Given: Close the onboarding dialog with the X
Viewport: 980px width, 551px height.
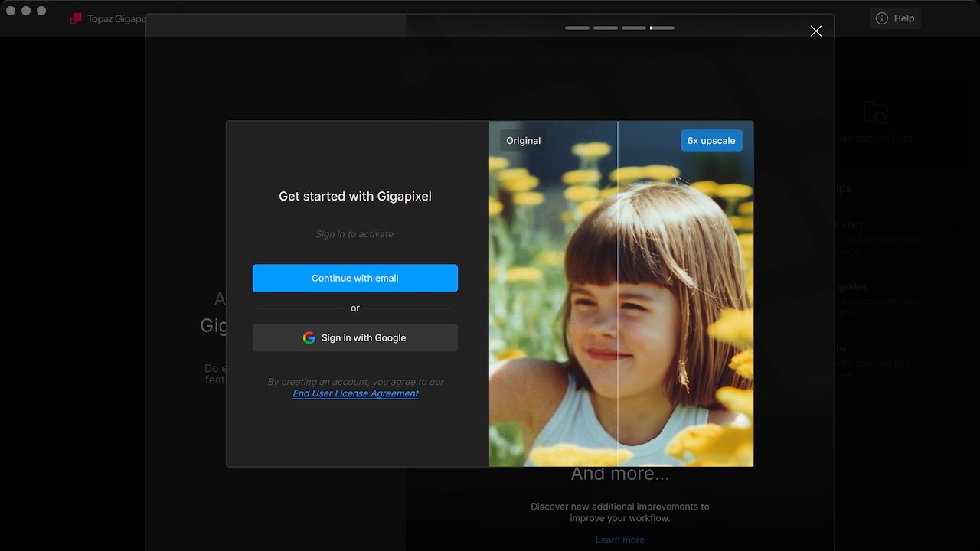Looking at the screenshot, I should point(816,31).
